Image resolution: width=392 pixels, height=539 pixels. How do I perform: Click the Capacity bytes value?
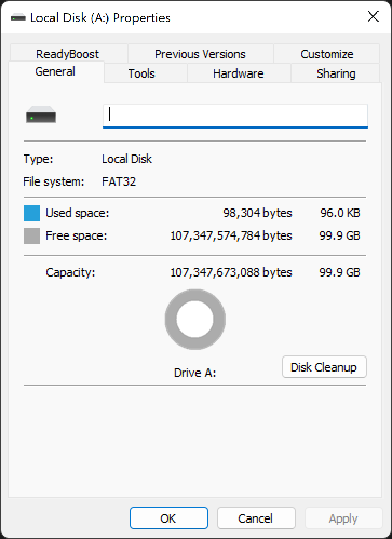point(231,272)
